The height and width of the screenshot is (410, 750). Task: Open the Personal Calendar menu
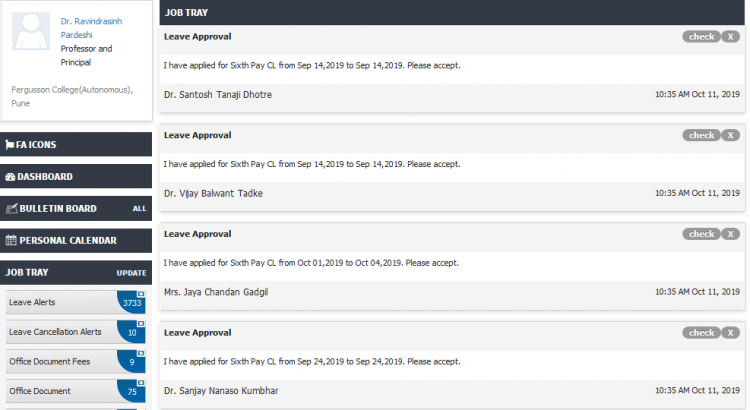coord(76,241)
